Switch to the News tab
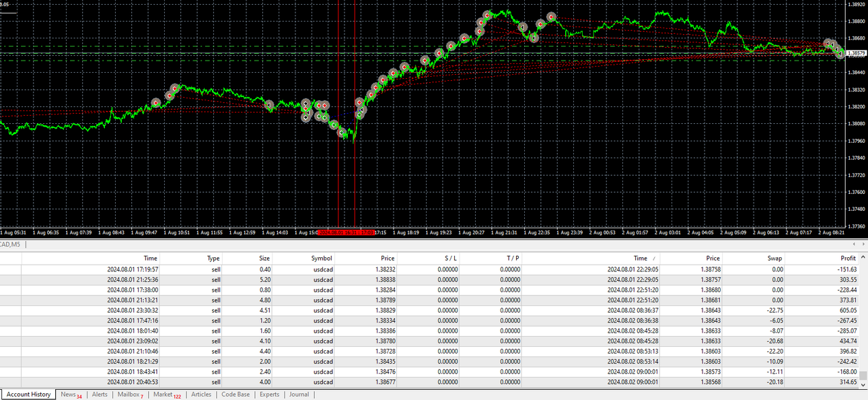Screen dimensions: 868x400 pyautogui.click(x=71, y=395)
